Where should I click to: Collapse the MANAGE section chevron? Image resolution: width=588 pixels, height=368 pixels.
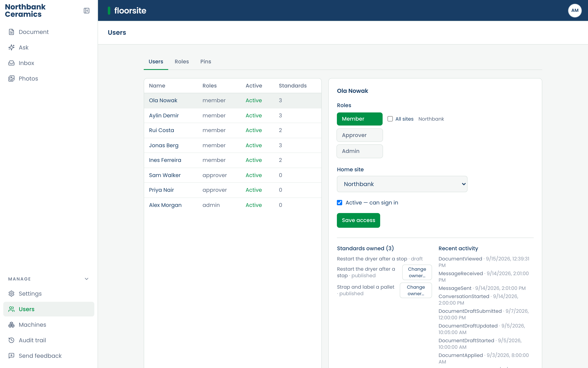pyautogui.click(x=87, y=279)
